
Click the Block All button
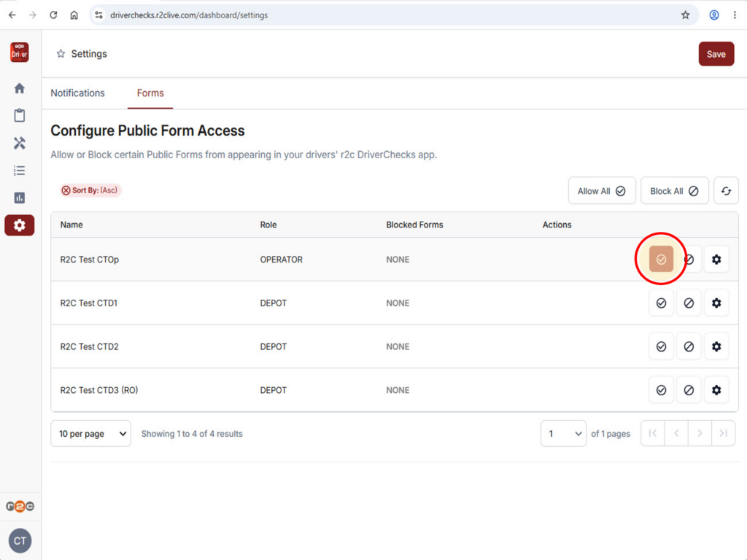click(x=675, y=191)
